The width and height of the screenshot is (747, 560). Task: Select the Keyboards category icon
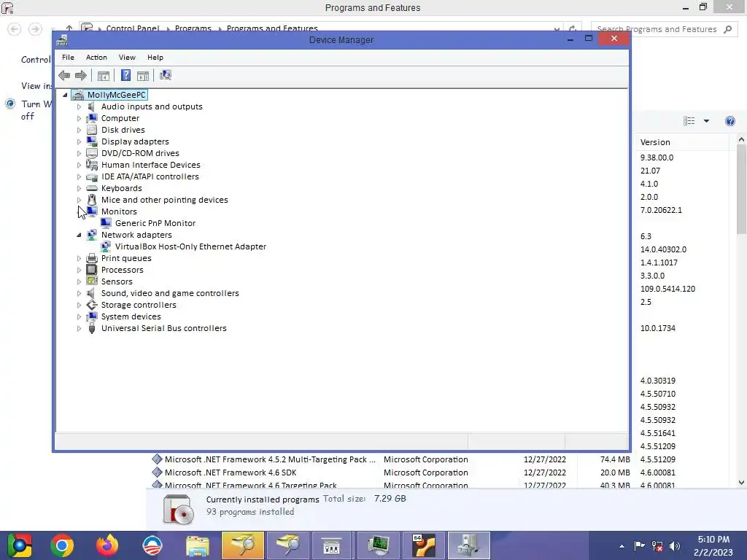92,188
